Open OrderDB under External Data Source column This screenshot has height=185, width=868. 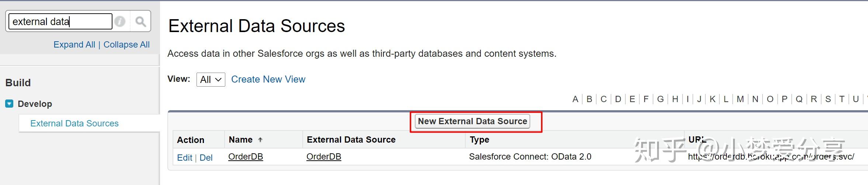pyautogui.click(x=324, y=157)
